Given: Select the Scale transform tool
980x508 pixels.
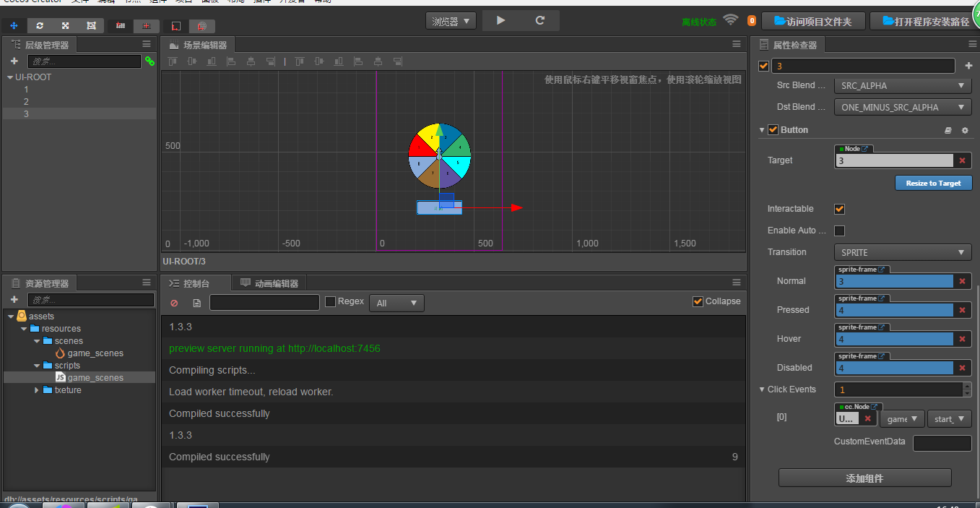Looking at the screenshot, I should click(66, 26).
